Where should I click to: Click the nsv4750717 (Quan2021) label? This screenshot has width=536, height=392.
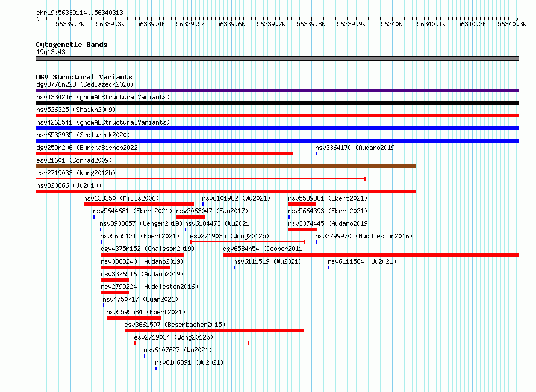(x=140, y=299)
